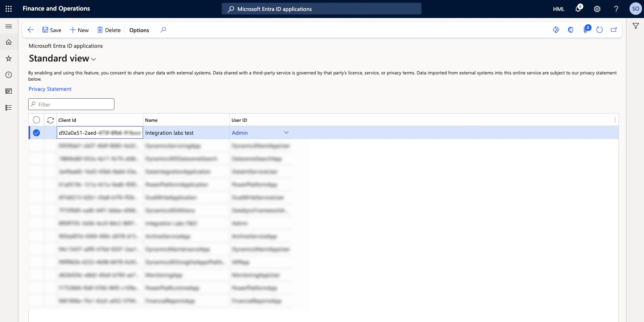Screen dimensions: 644x322
Task: Go back with the arrow button
Action: click(31, 30)
